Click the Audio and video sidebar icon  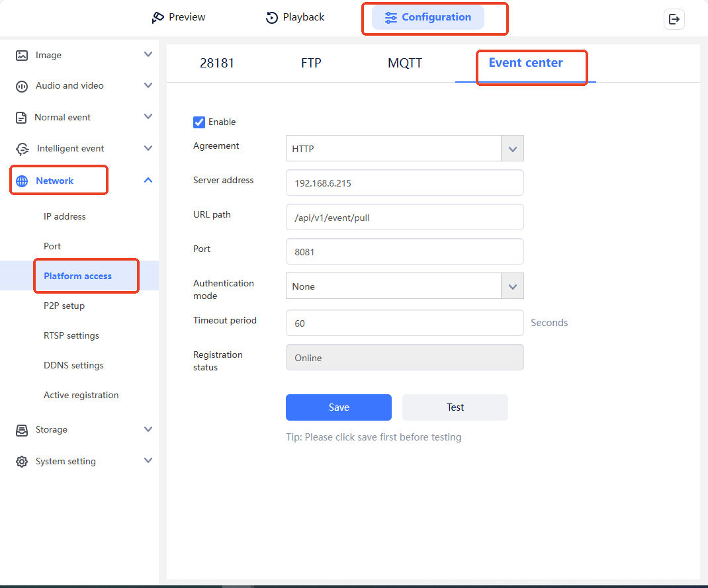click(22, 86)
